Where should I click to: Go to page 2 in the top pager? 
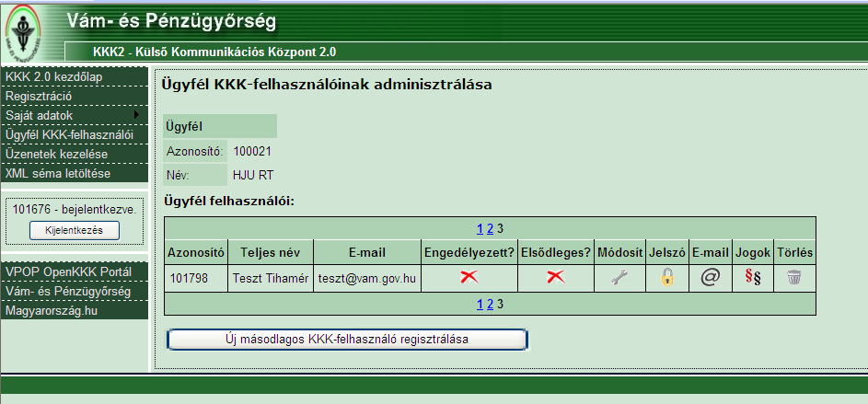pos(490,228)
